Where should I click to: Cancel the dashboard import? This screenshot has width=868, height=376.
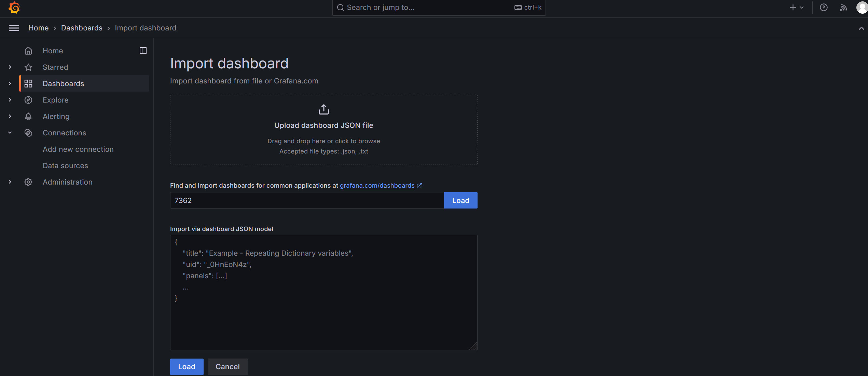228,366
